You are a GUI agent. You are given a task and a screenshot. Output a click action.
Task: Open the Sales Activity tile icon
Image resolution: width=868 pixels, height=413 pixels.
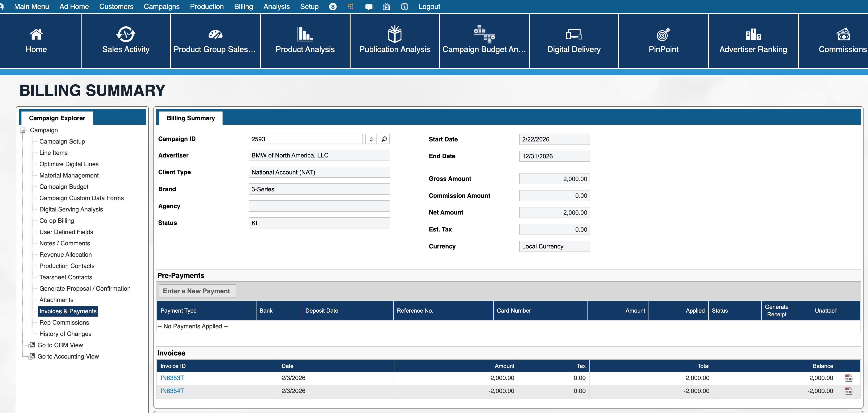pos(126,34)
